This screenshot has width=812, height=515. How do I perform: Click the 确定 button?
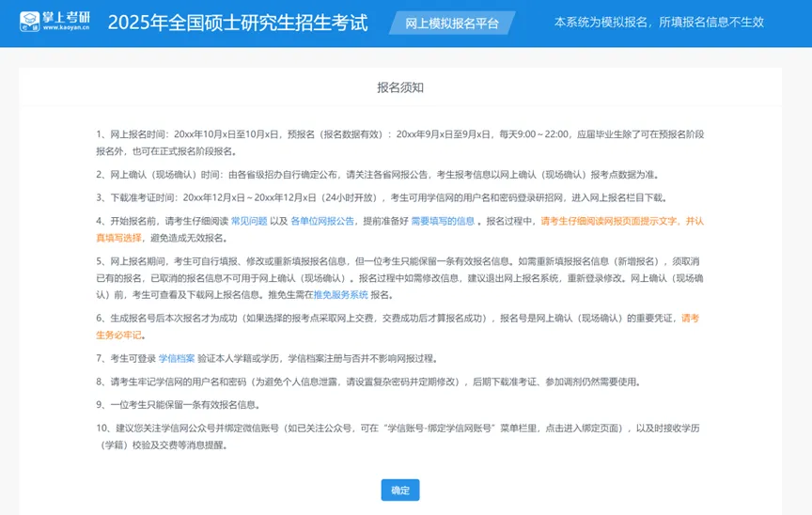[x=400, y=491]
